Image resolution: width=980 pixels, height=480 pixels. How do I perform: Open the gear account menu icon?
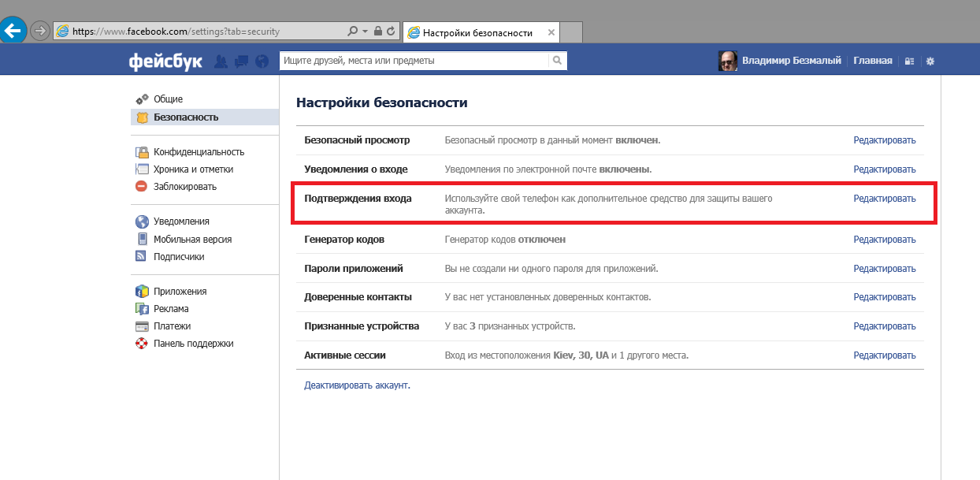pos(930,61)
